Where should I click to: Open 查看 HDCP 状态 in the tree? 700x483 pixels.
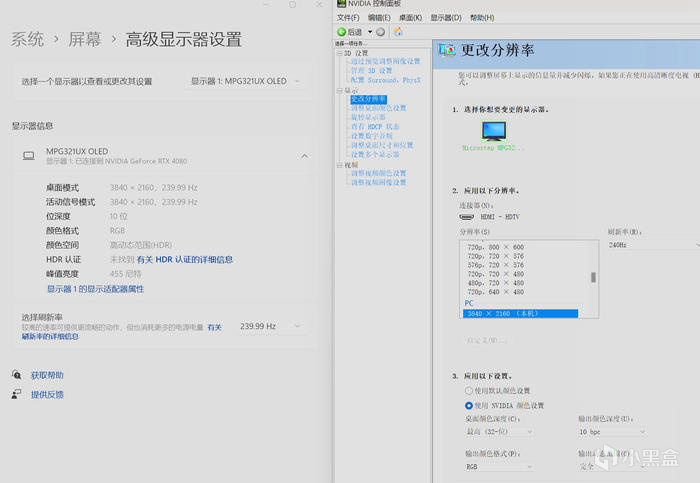point(375,127)
